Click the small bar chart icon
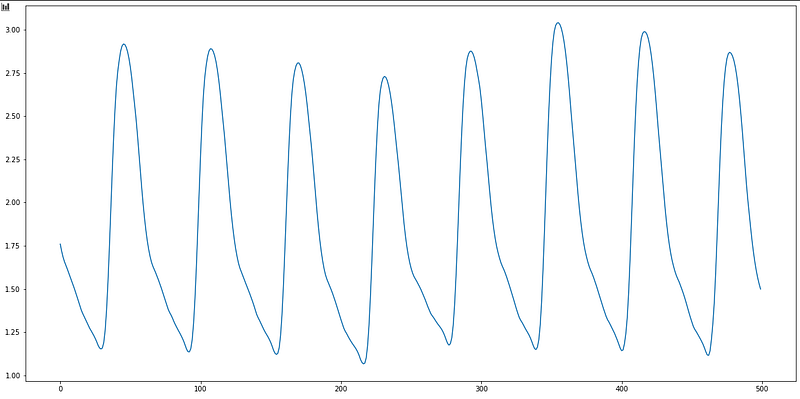This screenshot has height=399, width=800. tap(5, 7)
